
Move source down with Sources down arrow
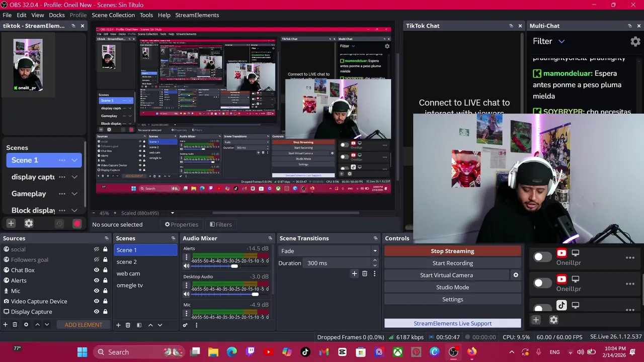47,325
